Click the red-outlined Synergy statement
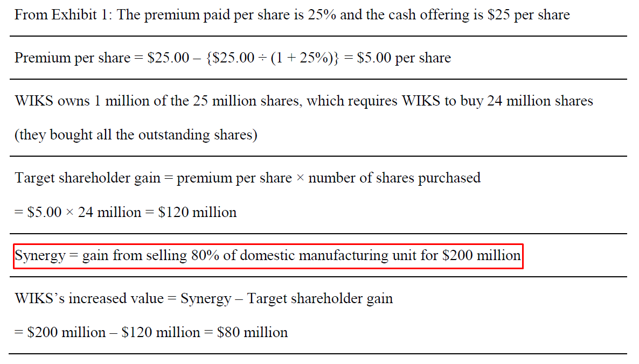This screenshot has width=639, height=364. [x=268, y=255]
